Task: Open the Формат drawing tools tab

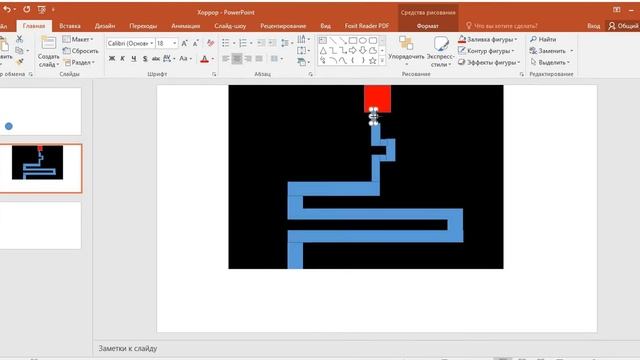Action: (427, 26)
